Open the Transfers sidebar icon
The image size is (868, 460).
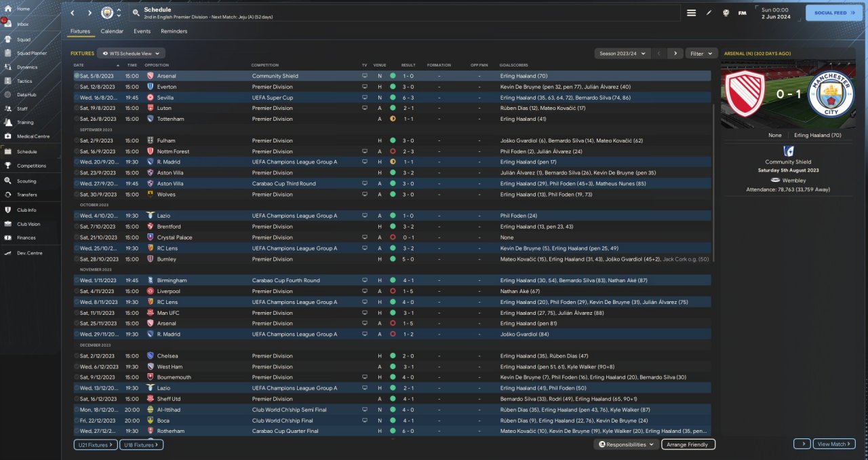[x=7, y=195]
